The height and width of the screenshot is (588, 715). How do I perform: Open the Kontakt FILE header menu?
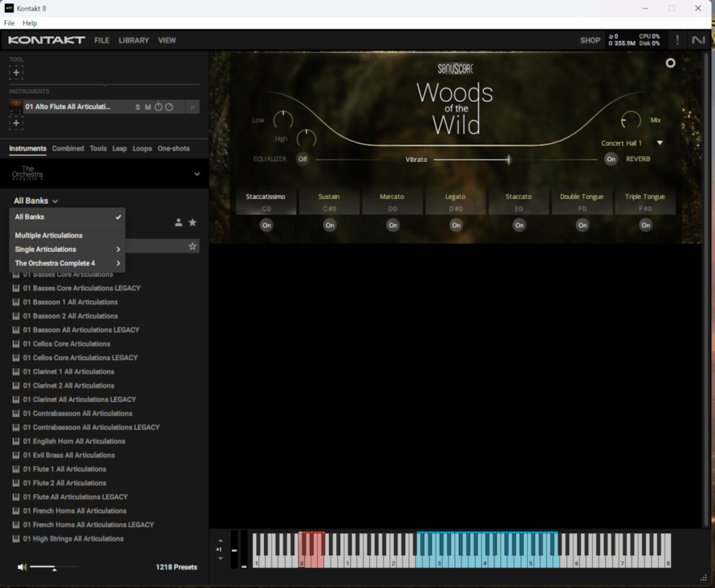tap(102, 40)
